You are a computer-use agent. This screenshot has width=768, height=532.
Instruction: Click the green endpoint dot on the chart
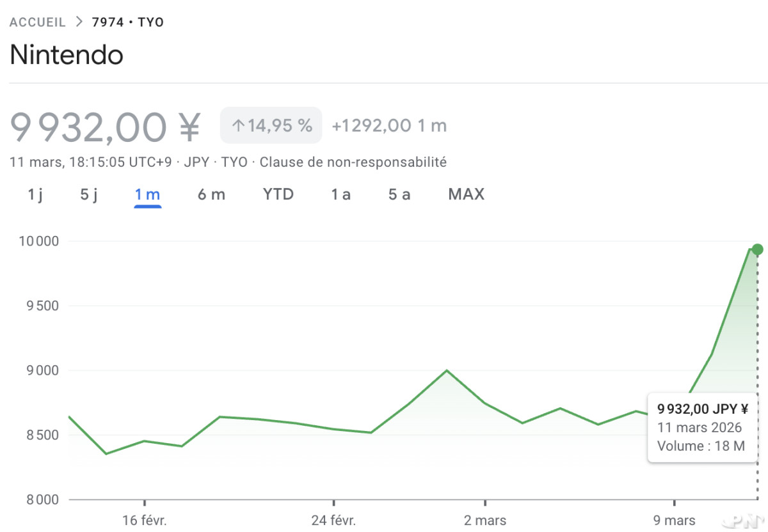click(x=757, y=249)
